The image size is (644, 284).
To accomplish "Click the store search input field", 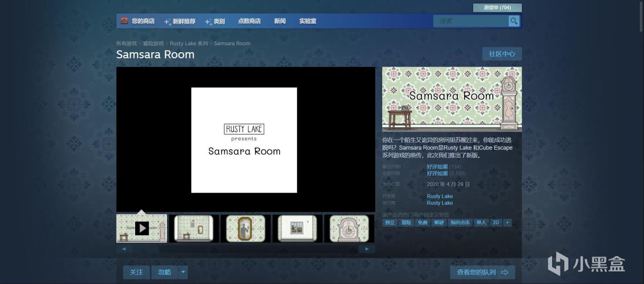I will pyautogui.click(x=471, y=21).
